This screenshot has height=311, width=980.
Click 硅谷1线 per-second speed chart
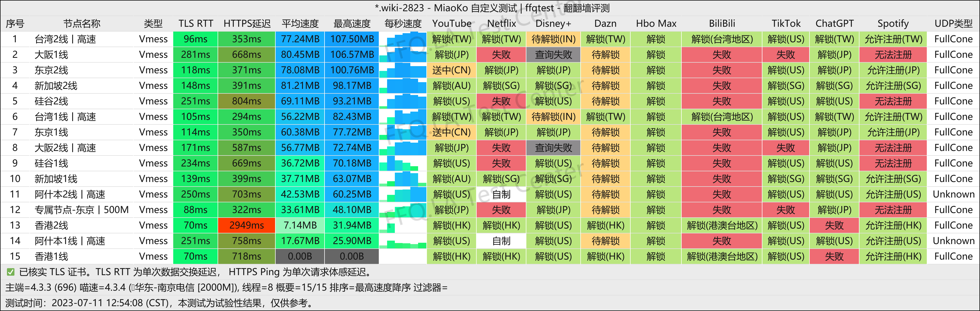click(x=403, y=163)
